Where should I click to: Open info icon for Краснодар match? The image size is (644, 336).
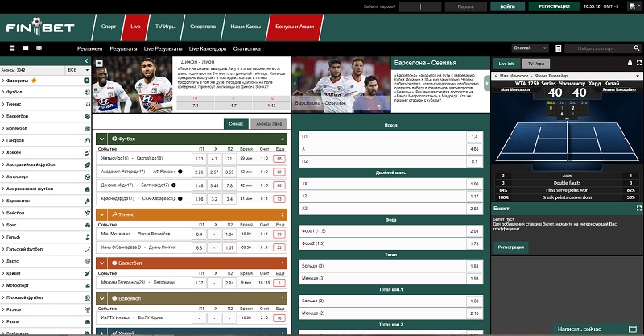pyautogui.click(x=180, y=198)
